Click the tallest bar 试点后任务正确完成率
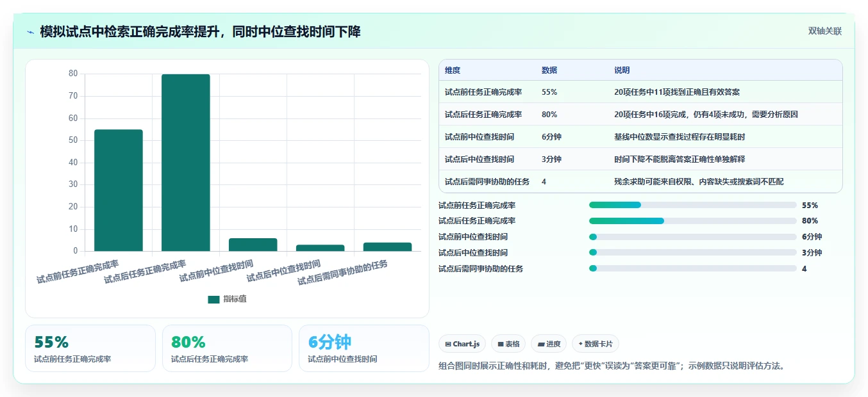The width and height of the screenshot is (868, 397). pos(186,163)
